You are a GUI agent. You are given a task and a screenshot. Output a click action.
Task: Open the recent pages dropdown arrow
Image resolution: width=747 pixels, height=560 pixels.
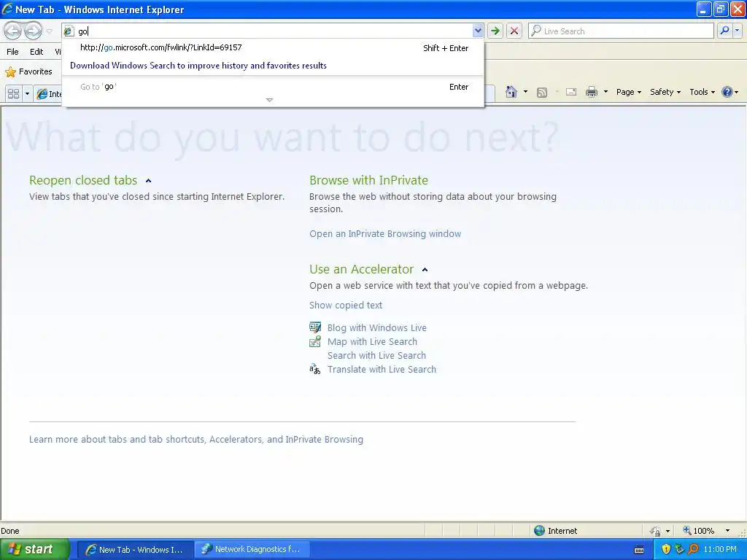tap(49, 31)
